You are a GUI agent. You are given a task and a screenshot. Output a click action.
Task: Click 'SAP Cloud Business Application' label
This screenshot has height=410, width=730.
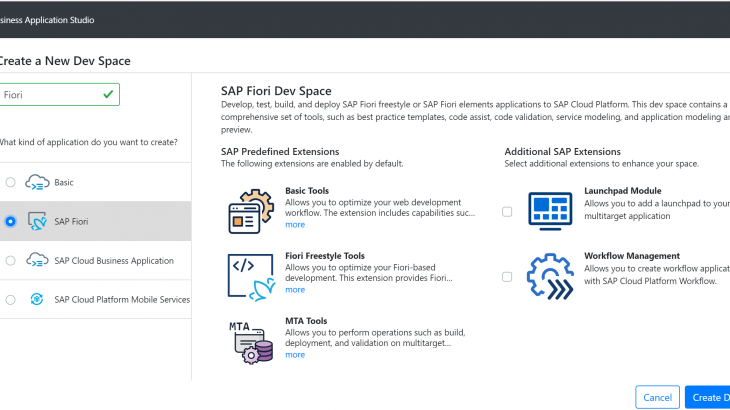tap(114, 261)
